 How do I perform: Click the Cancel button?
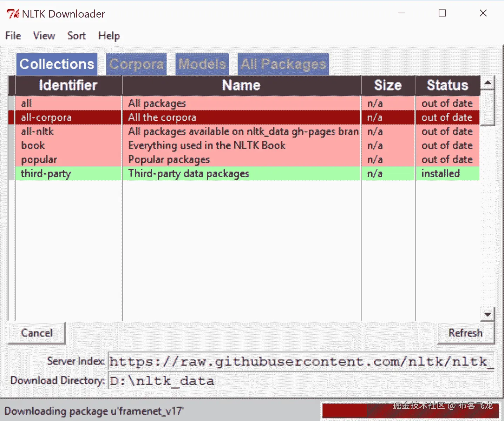[x=37, y=333]
